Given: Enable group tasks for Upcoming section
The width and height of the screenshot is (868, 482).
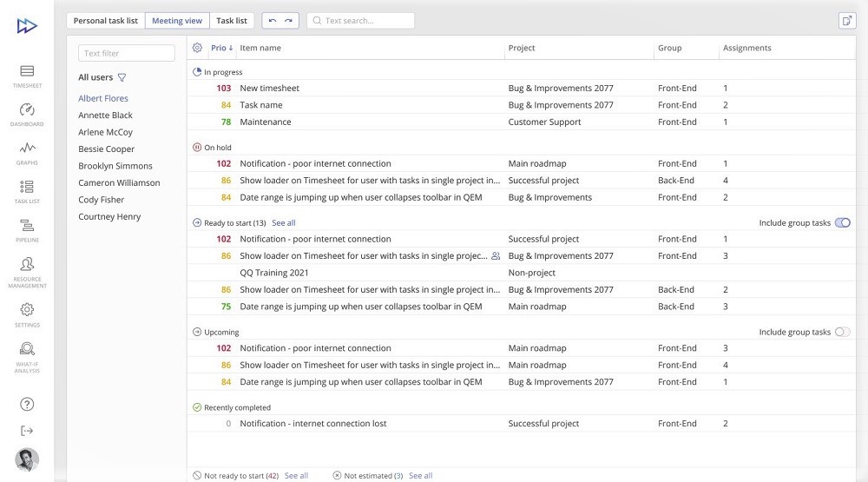Looking at the screenshot, I should 842,332.
